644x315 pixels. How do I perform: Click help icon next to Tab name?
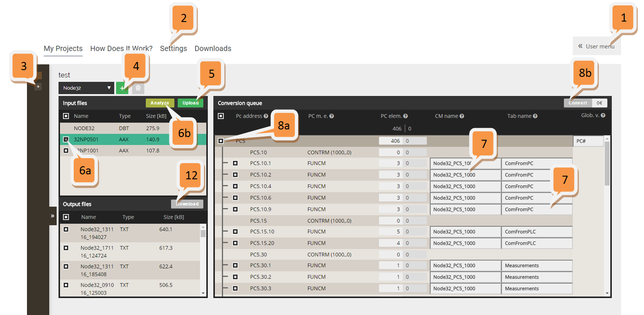535,116
